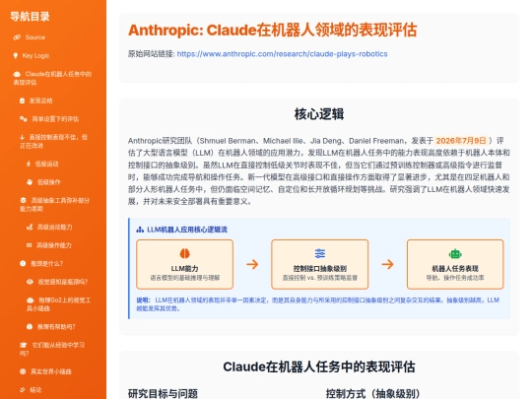Screen dimensions: 532x399
Task: Click the brain icon in the LLM能力 card
Action: pos(184,253)
